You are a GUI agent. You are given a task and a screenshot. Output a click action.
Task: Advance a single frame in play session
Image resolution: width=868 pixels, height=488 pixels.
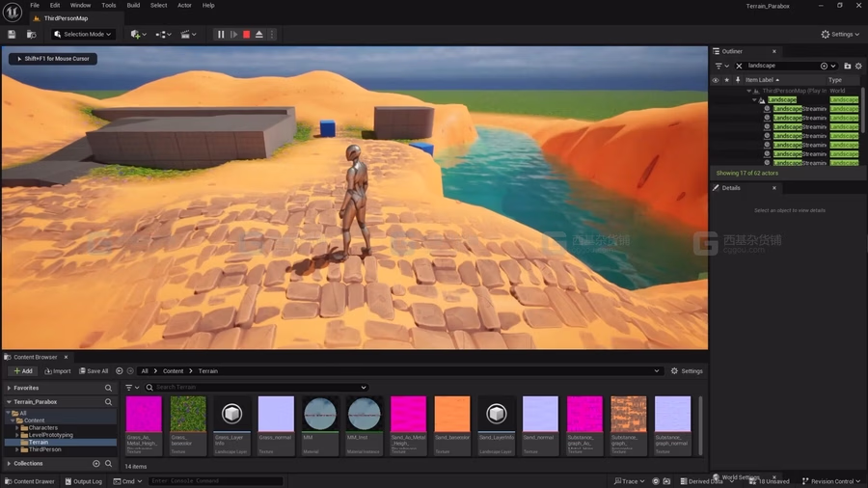click(233, 35)
